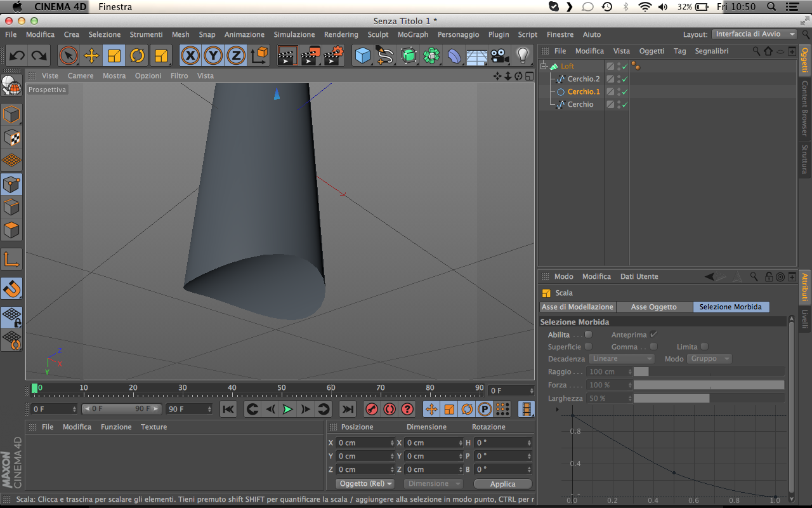This screenshot has width=812, height=508.
Task: Select the Move tool
Action: 91,56
